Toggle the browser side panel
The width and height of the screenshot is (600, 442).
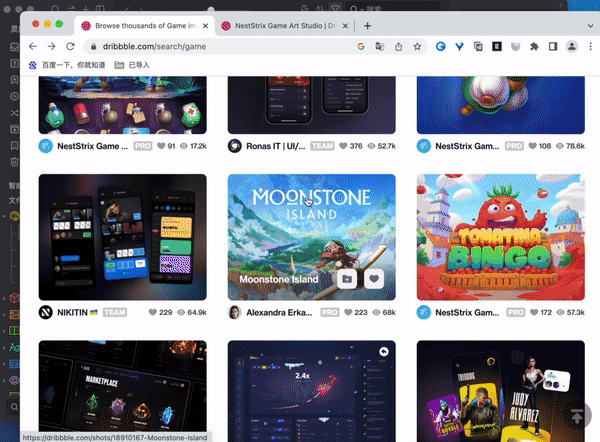(553, 47)
